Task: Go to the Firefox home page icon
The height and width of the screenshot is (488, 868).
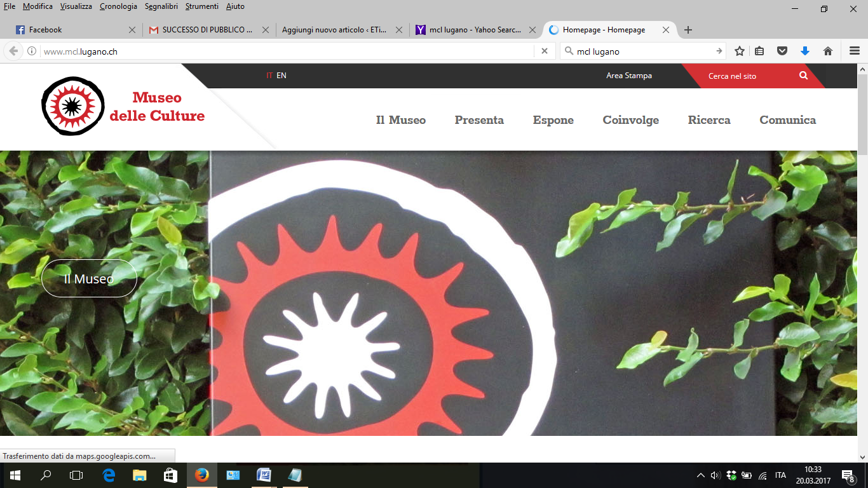Action: (x=828, y=51)
